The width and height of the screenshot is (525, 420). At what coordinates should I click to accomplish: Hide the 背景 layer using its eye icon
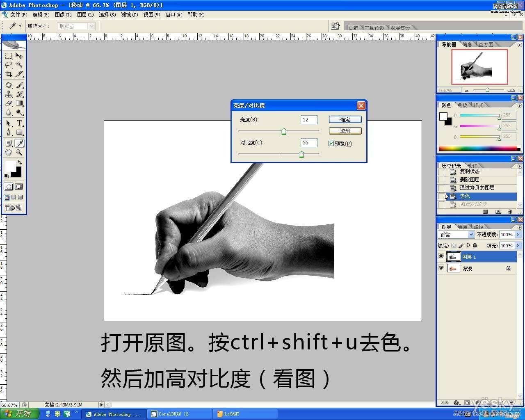(x=441, y=268)
